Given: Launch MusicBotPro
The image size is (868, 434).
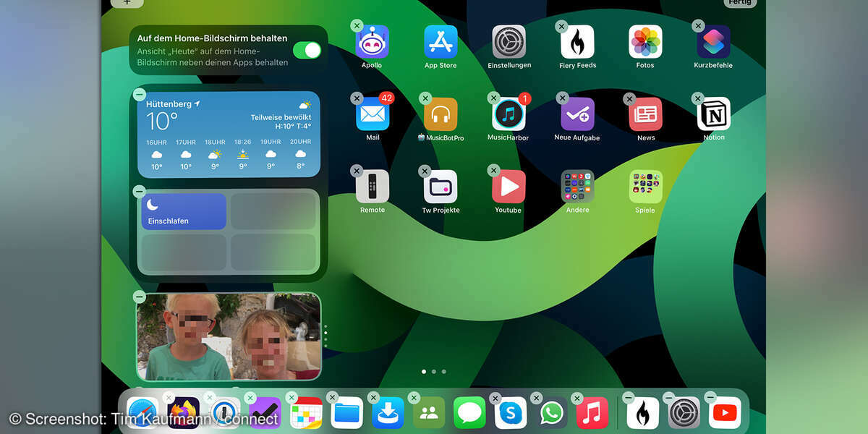Looking at the screenshot, I should pyautogui.click(x=441, y=114).
